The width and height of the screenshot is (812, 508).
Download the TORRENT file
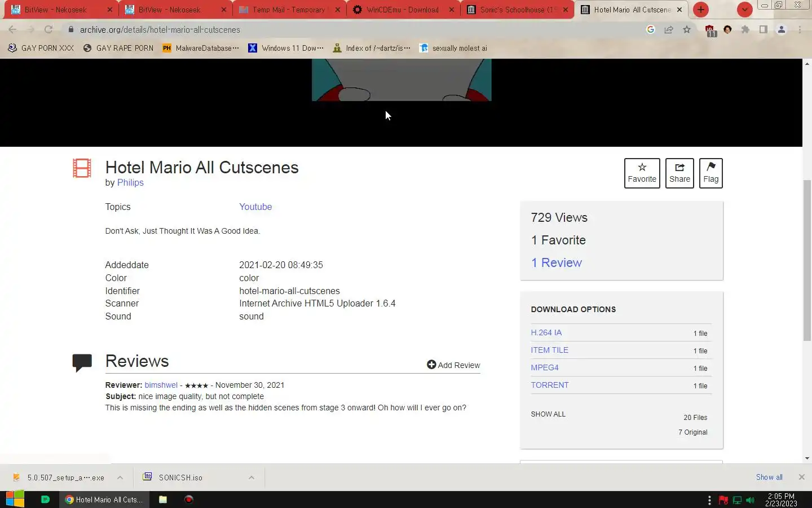(549, 385)
